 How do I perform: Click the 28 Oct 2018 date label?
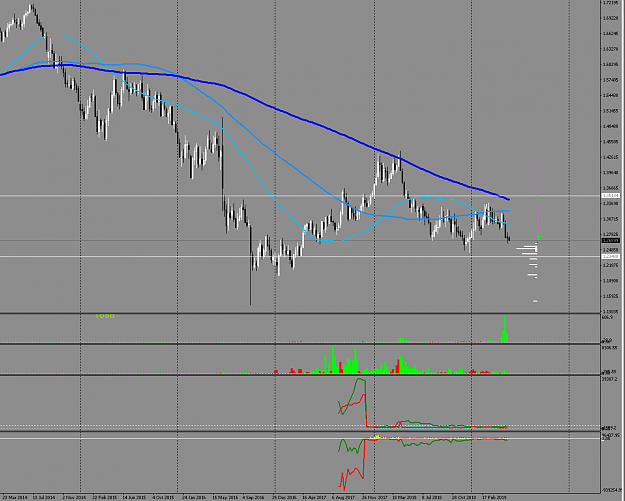coord(463,498)
